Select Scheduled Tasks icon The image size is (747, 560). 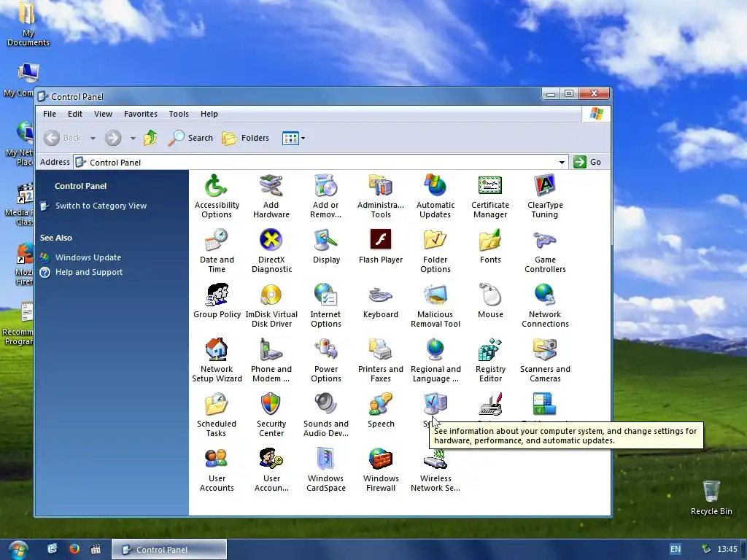[x=216, y=415]
